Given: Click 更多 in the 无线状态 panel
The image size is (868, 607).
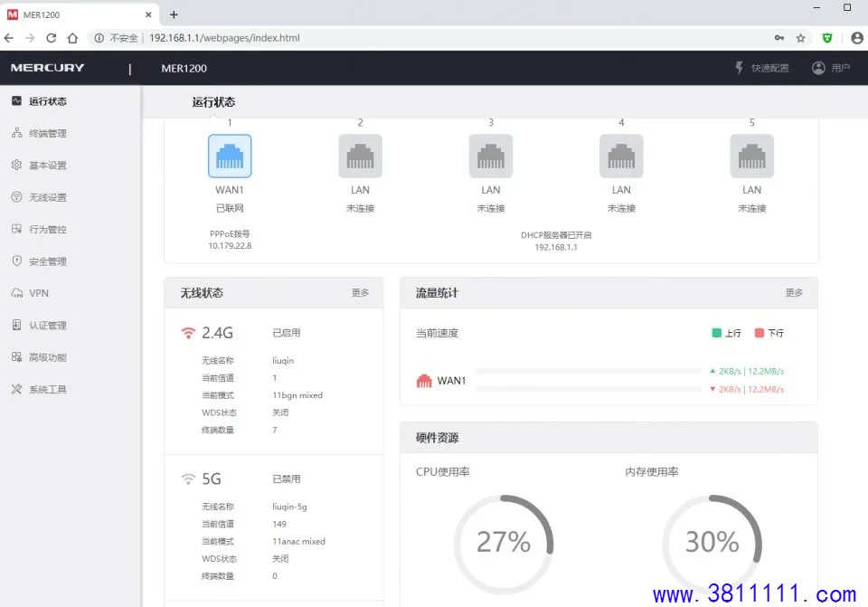Looking at the screenshot, I should 361,292.
